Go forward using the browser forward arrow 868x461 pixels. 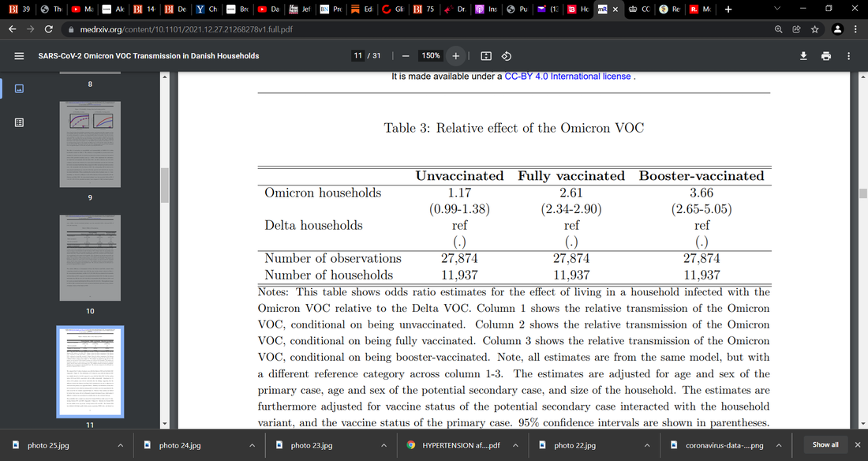pyautogui.click(x=31, y=29)
